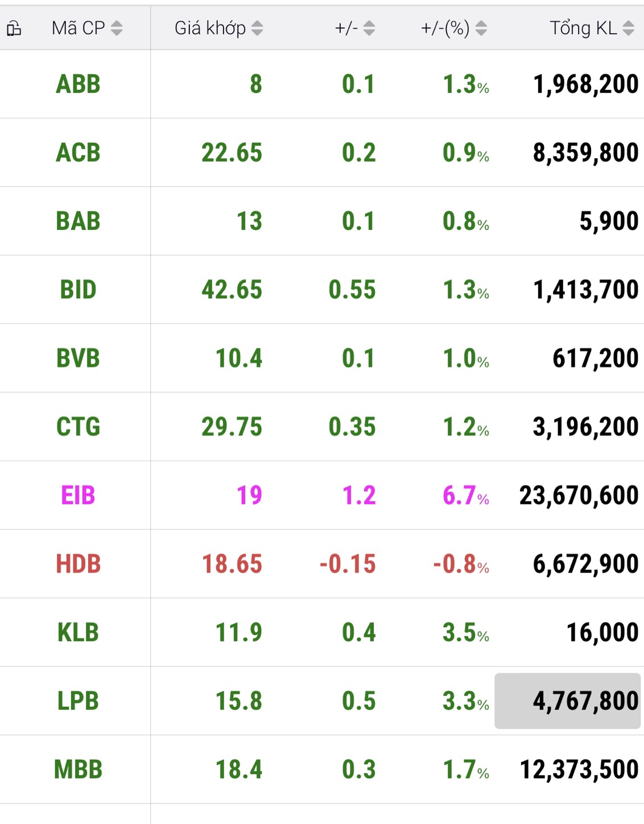This screenshot has width=644, height=824.
Task: Sort by +/-(%) percent column arrows
Action: pos(481,28)
